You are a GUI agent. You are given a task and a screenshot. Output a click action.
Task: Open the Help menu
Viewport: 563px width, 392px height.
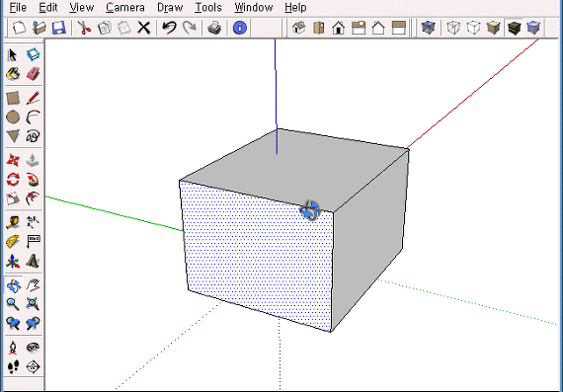tap(295, 8)
